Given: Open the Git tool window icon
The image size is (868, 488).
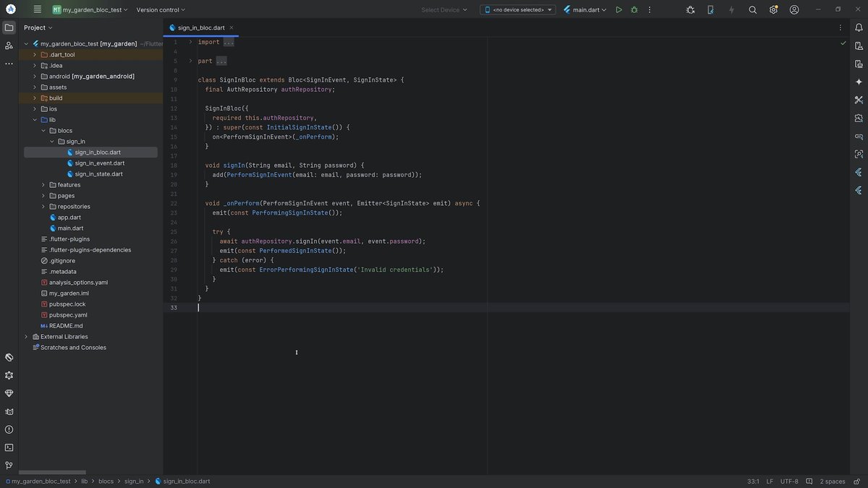Looking at the screenshot, I should pos(9,466).
